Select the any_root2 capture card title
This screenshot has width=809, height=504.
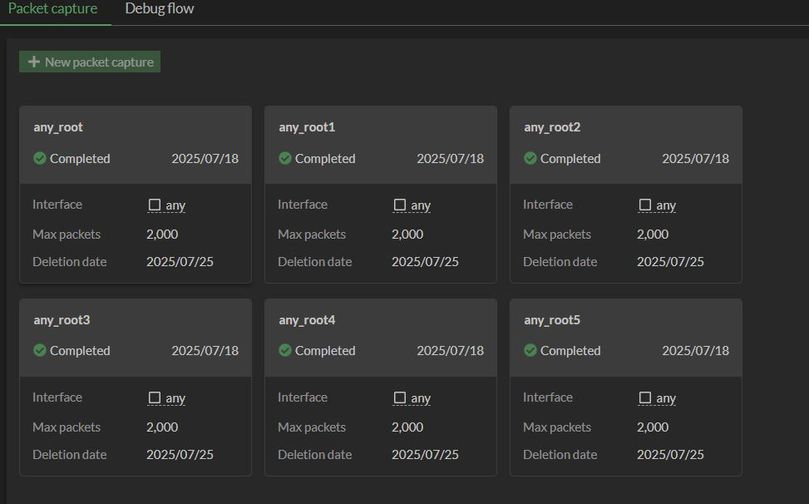552,127
